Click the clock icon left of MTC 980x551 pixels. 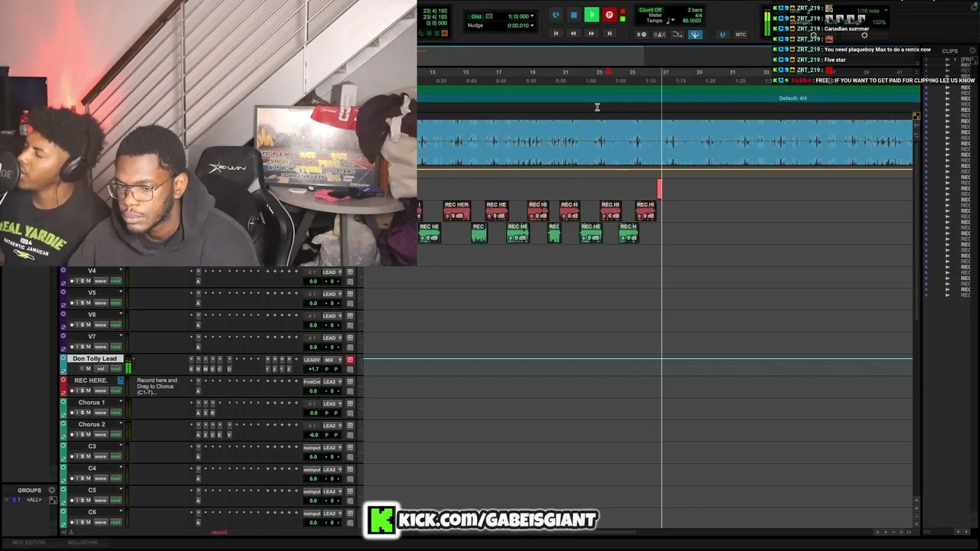[x=723, y=34]
